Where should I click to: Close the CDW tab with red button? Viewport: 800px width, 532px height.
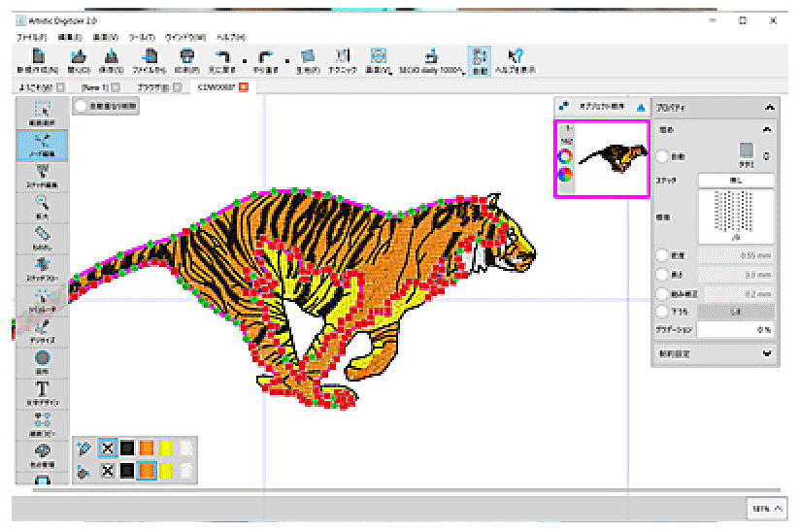point(244,87)
